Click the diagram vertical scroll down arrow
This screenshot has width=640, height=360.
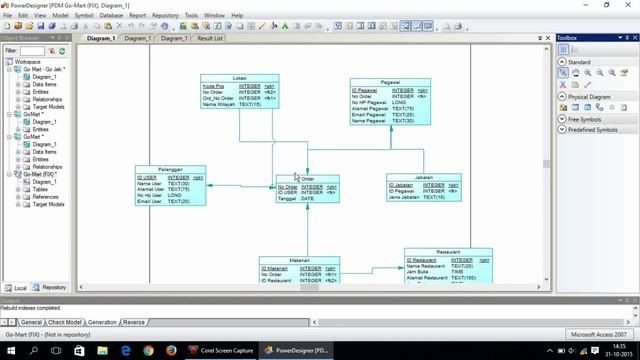(x=547, y=279)
